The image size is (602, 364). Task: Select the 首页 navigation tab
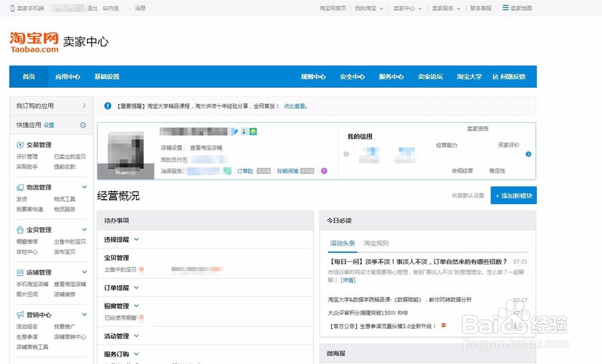pos(29,77)
